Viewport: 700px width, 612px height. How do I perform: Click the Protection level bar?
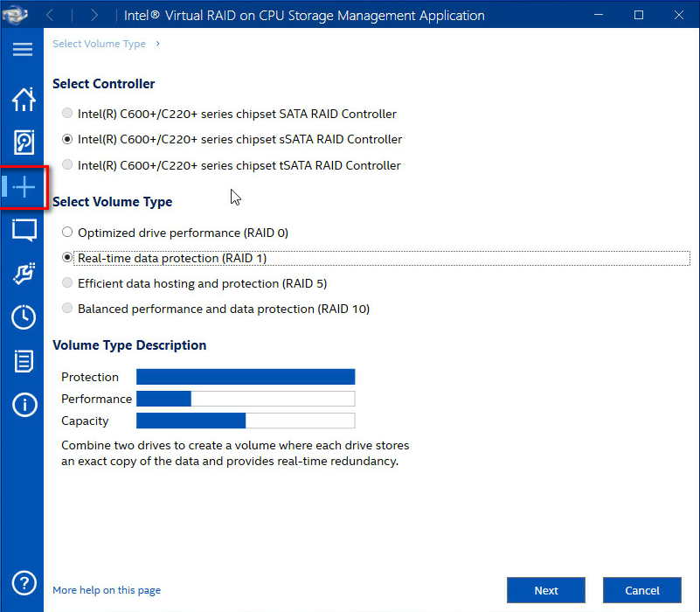point(246,377)
